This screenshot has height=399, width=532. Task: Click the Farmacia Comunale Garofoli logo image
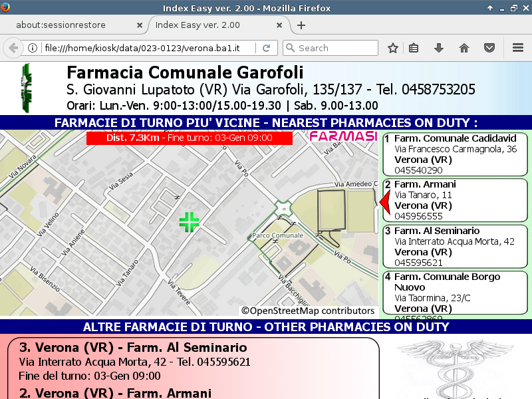tap(27, 88)
